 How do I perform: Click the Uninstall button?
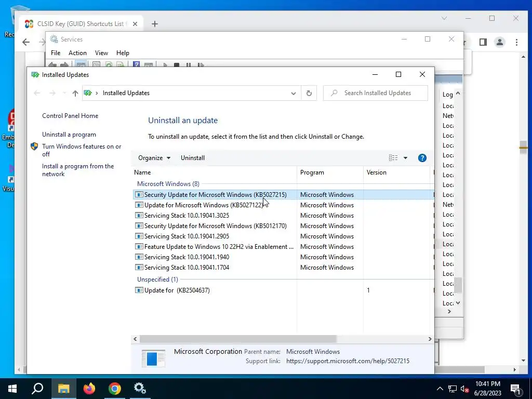point(192,158)
